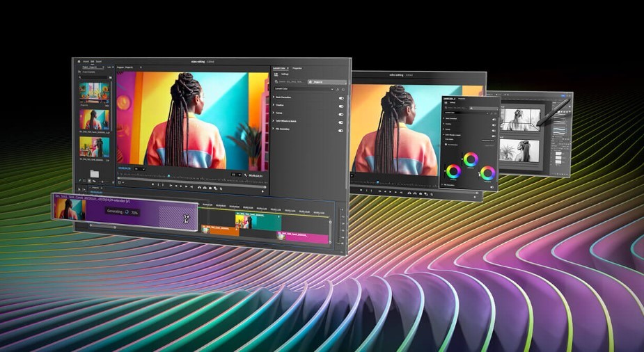Image resolution: width=644 pixels, height=352 pixels.
Task: Open the Properties tab beside Lumetri Color
Action: coord(297,68)
